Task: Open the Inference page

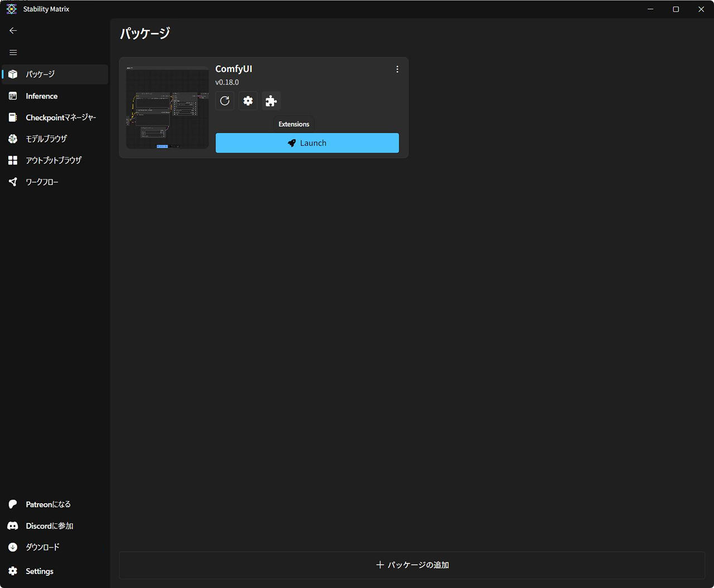Action: pyautogui.click(x=55, y=96)
